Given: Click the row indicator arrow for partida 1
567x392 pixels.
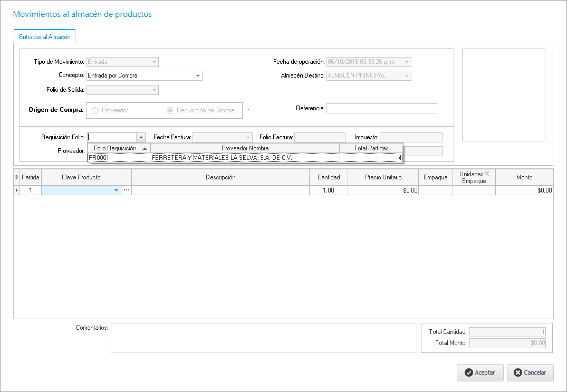Looking at the screenshot, I should point(17,190).
